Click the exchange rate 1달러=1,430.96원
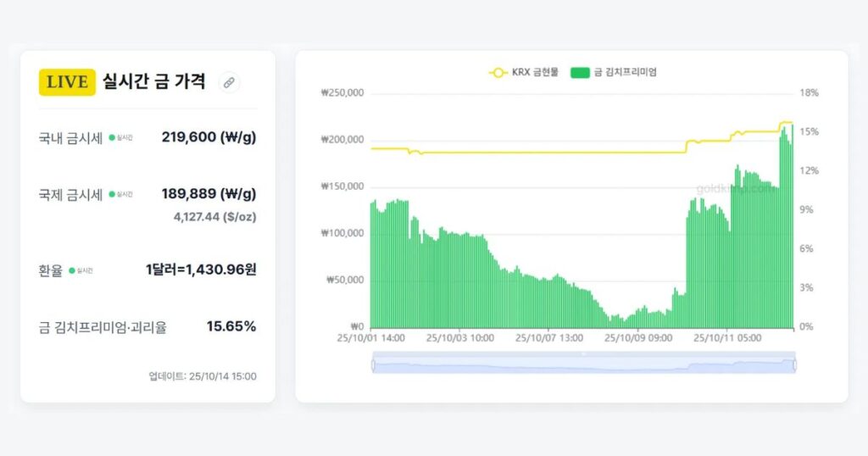This screenshot has height=456, width=868. [201, 270]
